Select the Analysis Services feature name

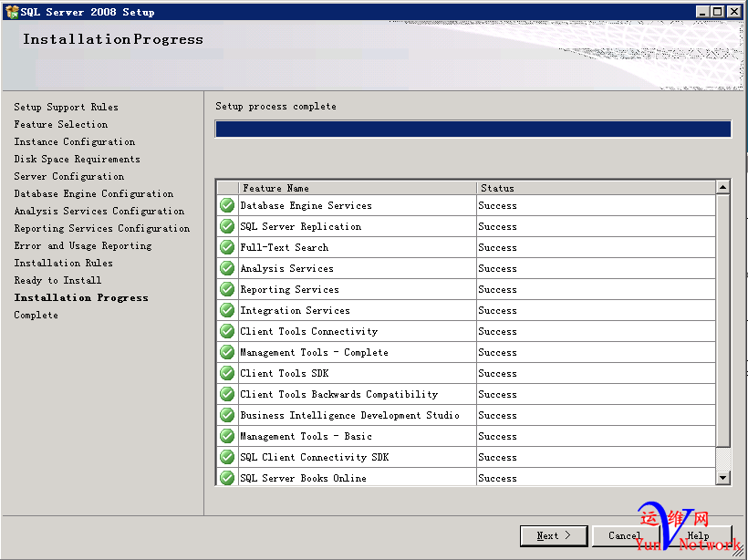click(x=287, y=268)
